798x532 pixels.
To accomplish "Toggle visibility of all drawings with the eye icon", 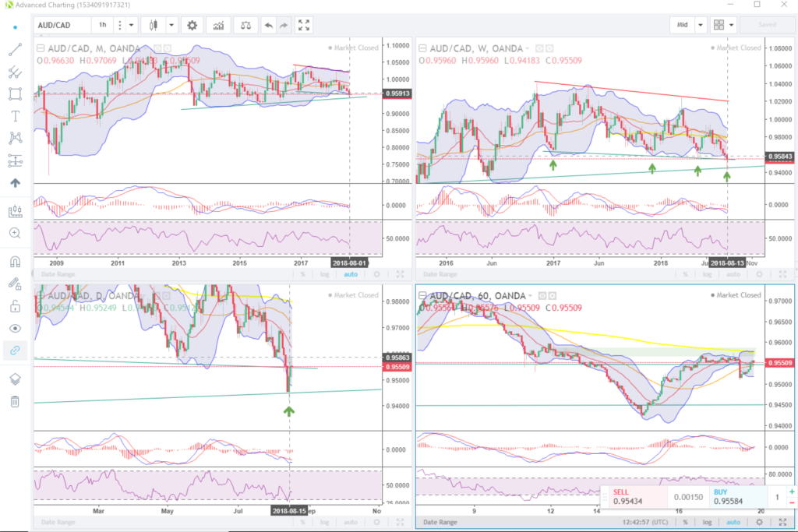I will (x=15, y=328).
